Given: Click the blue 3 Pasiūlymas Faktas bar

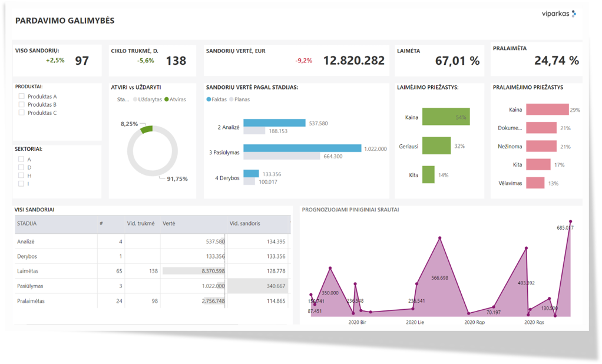Looking at the screenshot, I should [302, 148].
